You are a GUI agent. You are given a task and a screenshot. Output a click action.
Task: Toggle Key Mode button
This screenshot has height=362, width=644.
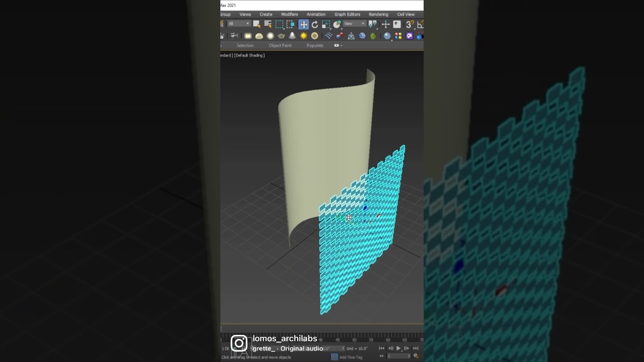click(x=381, y=356)
